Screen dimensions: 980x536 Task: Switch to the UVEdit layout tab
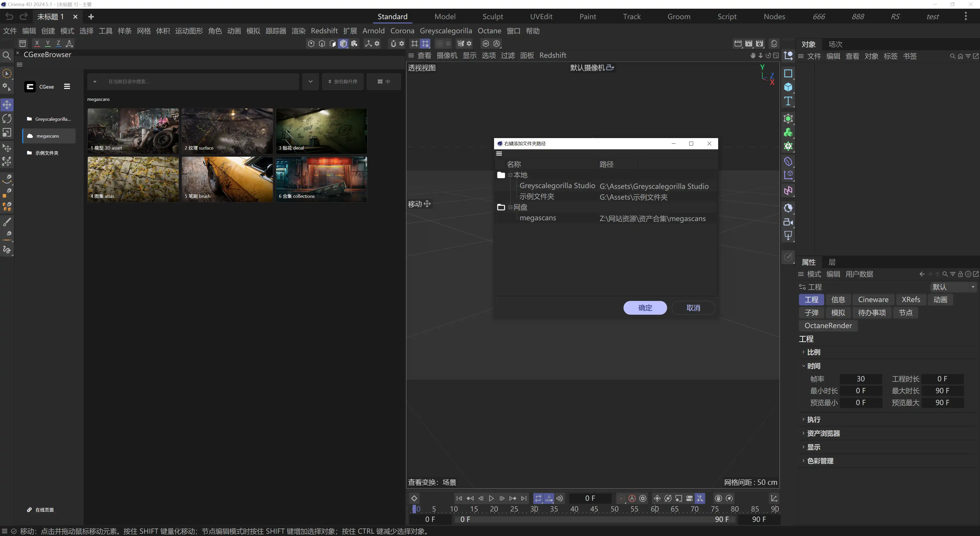click(541, 16)
